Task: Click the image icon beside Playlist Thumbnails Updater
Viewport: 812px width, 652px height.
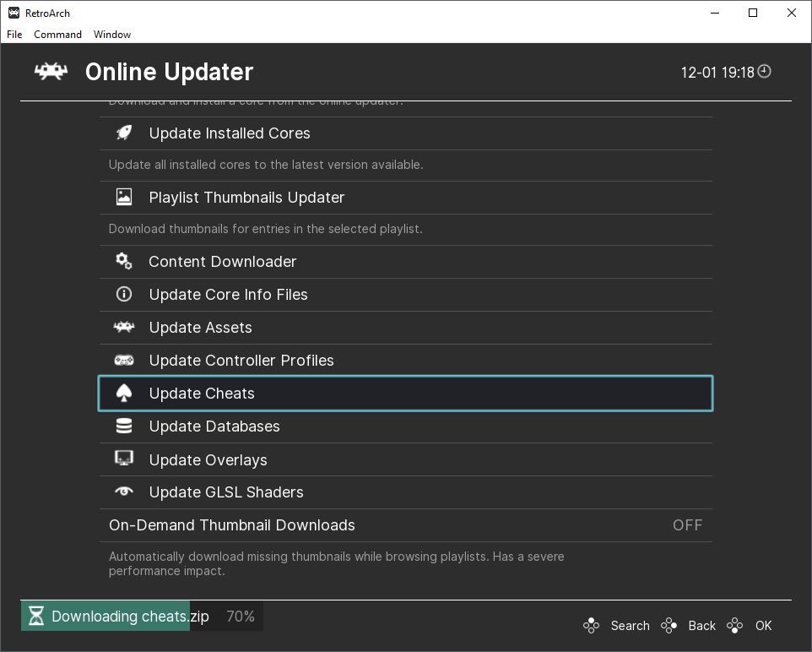Action: (124, 197)
